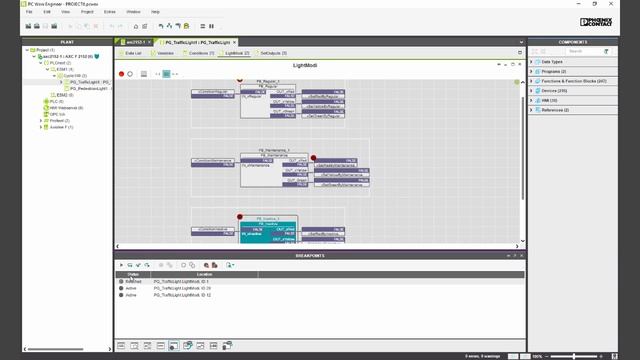This screenshot has height=360, width=640.
Task: Expand the PG_TrafficLight1 tree node
Action: (x=61, y=82)
